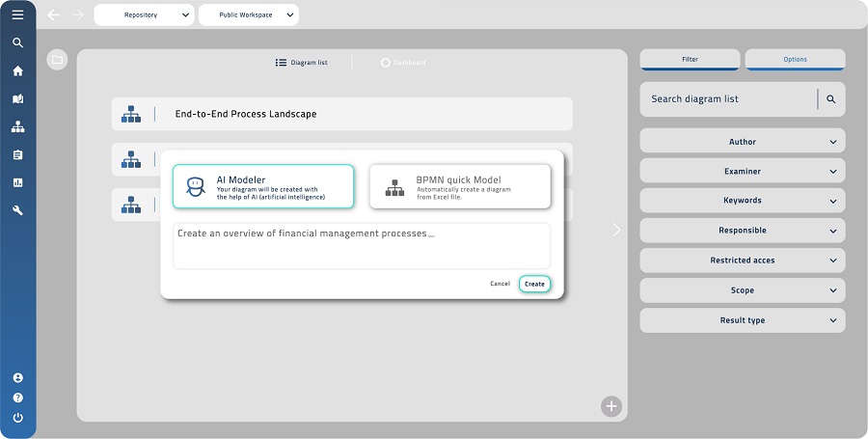Screen dimensions: 868x439
Task: Click the search icon in the left sidebar
Action: point(17,42)
